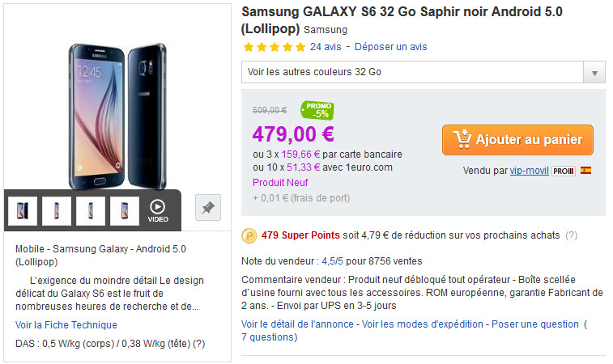Click the pin icon below product image

click(x=208, y=207)
